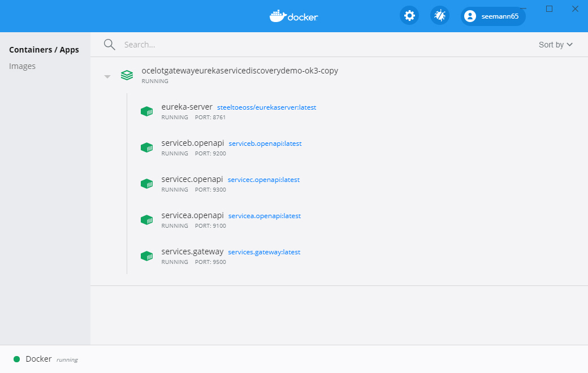Click the green Docker status dot

16,359
